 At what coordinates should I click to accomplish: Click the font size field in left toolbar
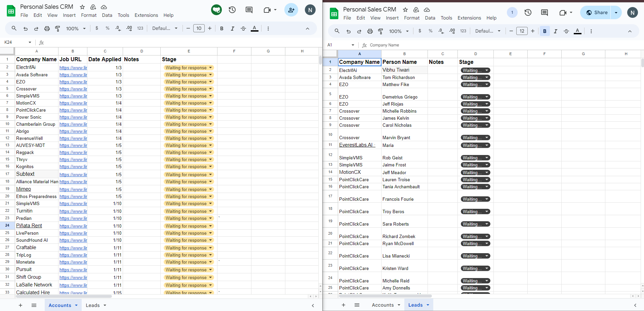(199, 29)
